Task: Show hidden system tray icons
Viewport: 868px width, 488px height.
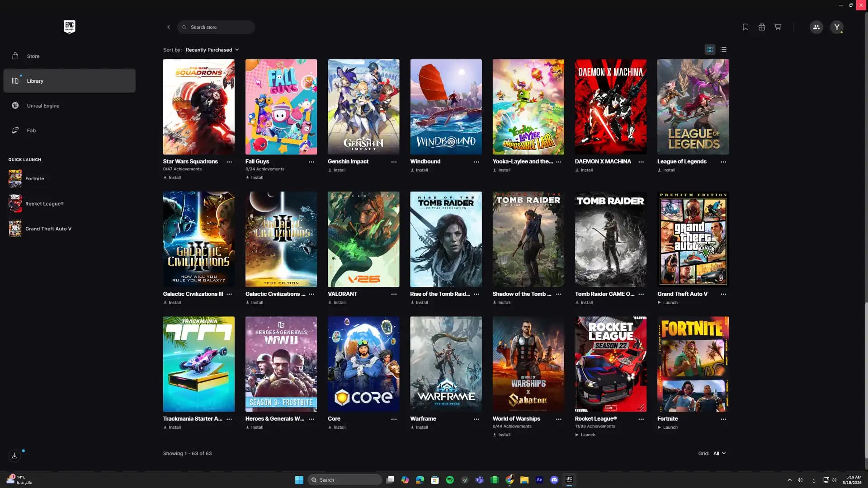Action: [x=789, y=480]
